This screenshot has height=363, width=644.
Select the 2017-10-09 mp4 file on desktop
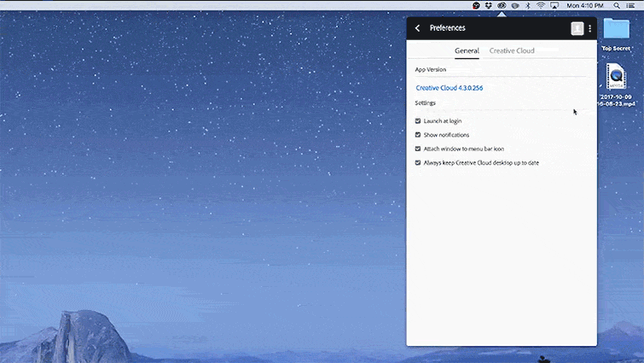(x=616, y=76)
